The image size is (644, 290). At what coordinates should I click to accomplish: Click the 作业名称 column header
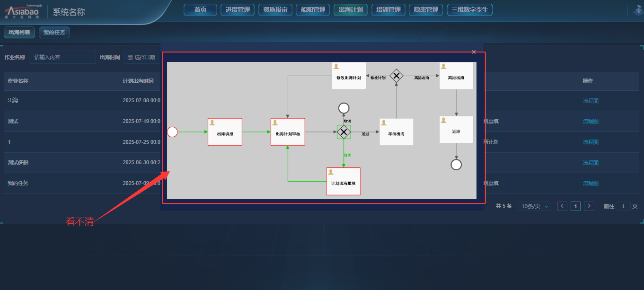click(x=18, y=81)
